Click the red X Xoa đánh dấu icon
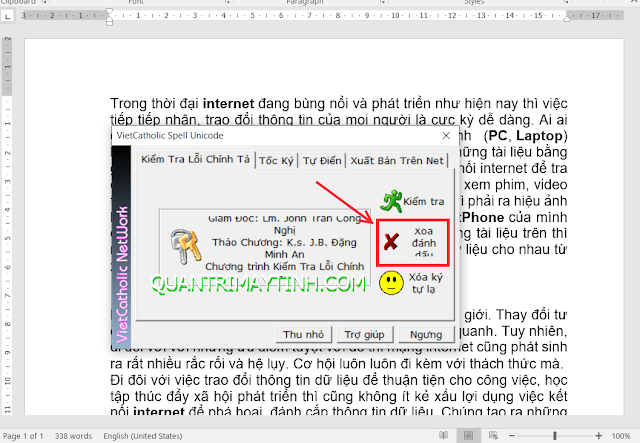This screenshot has height=443, width=640. pyautogui.click(x=391, y=241)
